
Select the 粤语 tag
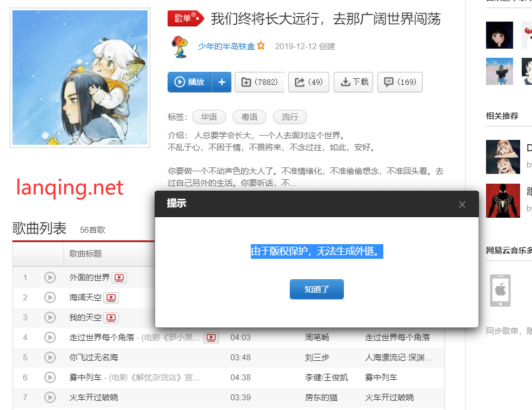(x=249, y=117)
